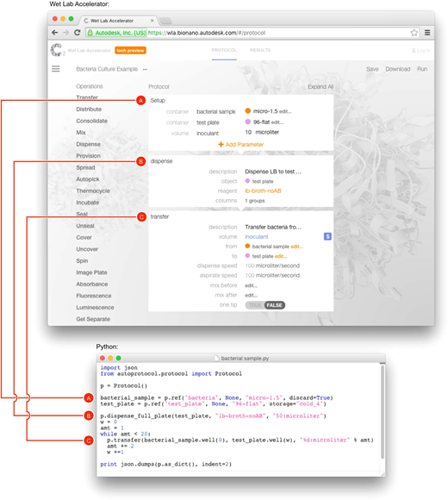Open the browser menu icon

[x=427, y=33]
